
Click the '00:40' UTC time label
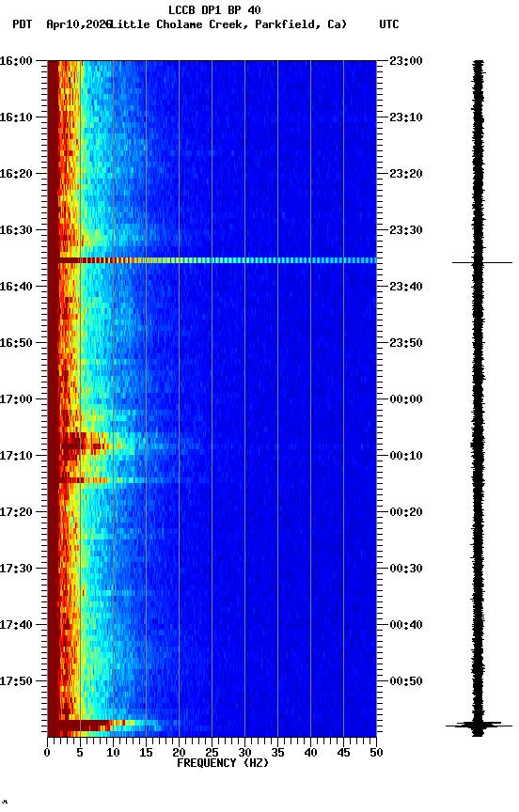click(x=406, y=625)
